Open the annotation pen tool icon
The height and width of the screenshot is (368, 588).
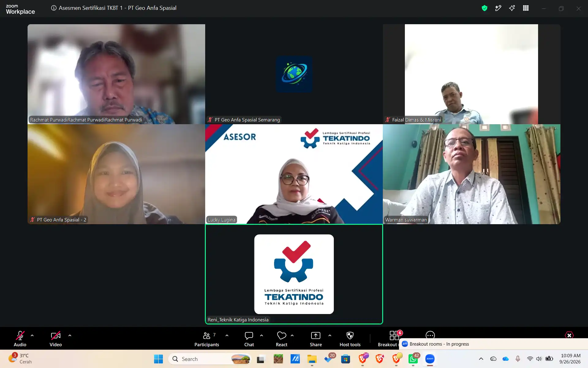click(x=498, y=8)
